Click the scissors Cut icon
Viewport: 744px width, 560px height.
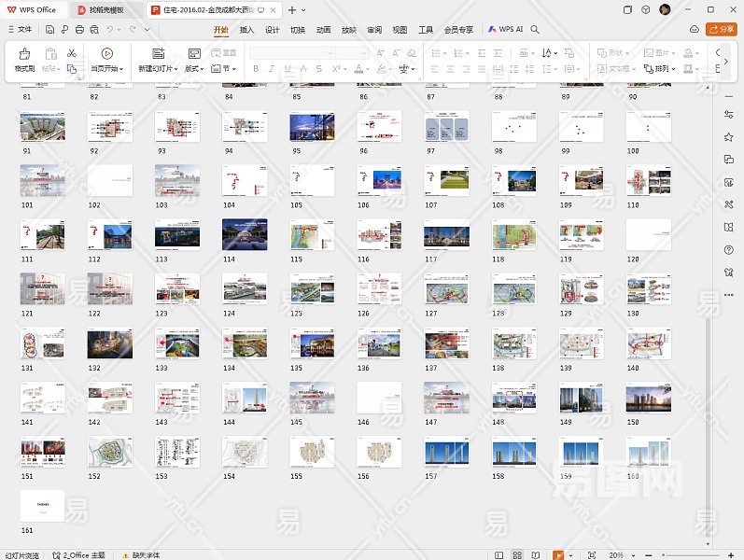pos(71,53)
